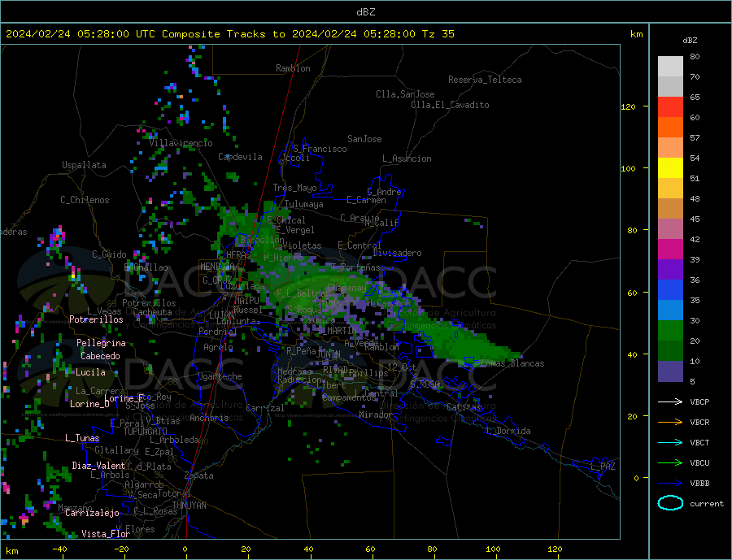Click the Uspallata place label
The image size is (732, 560).
[84, 165]
